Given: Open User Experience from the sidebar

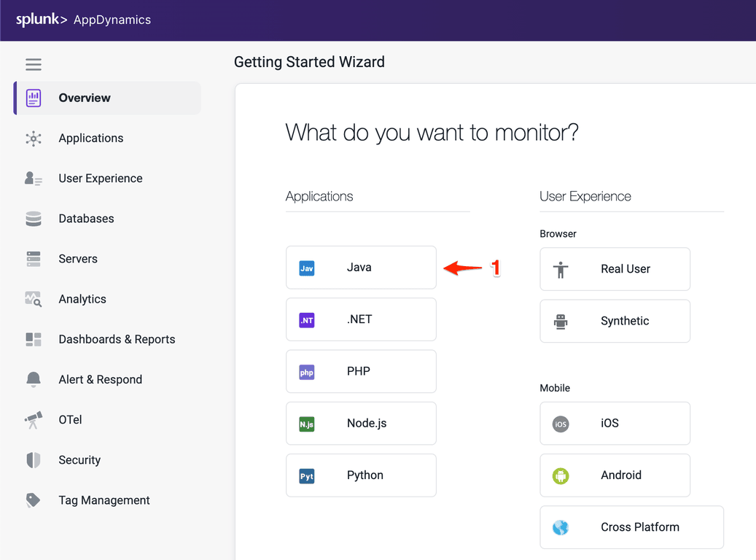Looking at the screenshot, I should point(100,179).
